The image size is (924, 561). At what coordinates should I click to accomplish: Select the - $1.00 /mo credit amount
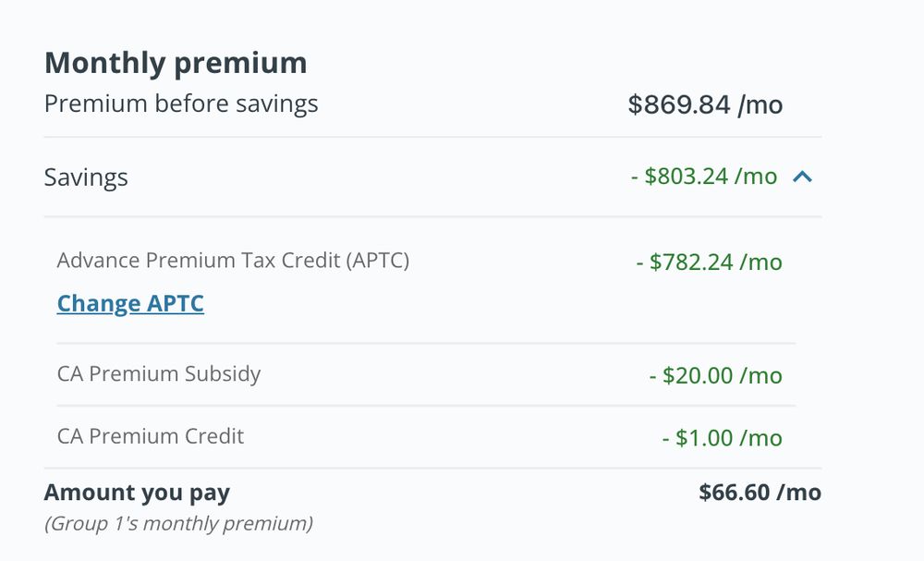(722, 437)
